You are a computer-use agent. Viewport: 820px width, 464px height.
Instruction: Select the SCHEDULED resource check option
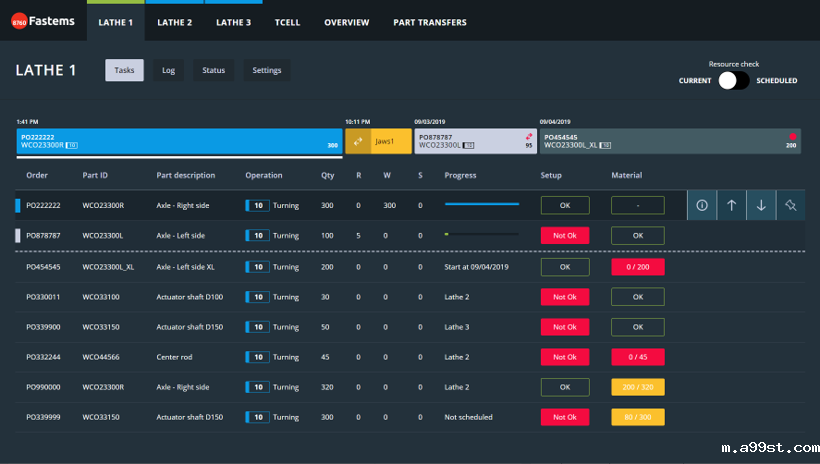pyautogui.click(x=776, y=80)
